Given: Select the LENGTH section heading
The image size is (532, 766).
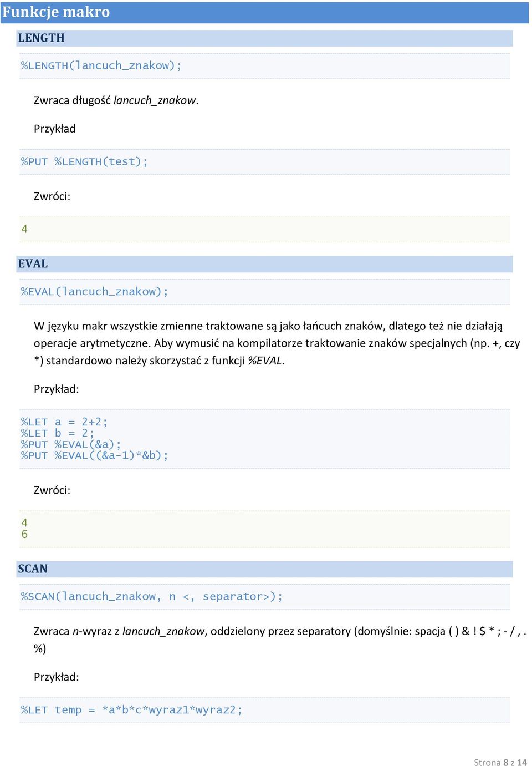Looking at the screenshot, I should [x=41, y=38].
